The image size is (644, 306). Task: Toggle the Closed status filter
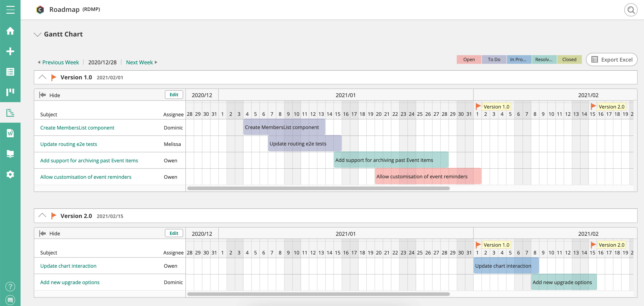coord(569,60)
